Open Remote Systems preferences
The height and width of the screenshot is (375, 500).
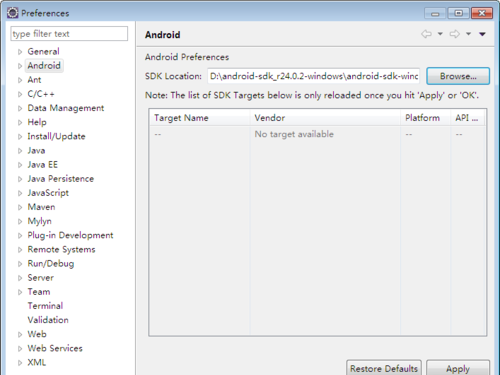(61, 249)
